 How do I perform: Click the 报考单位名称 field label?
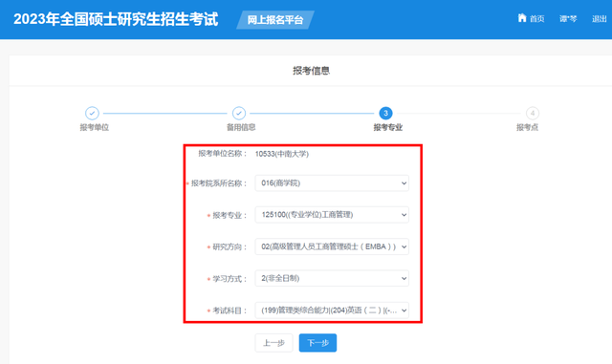tap(223, 153)
